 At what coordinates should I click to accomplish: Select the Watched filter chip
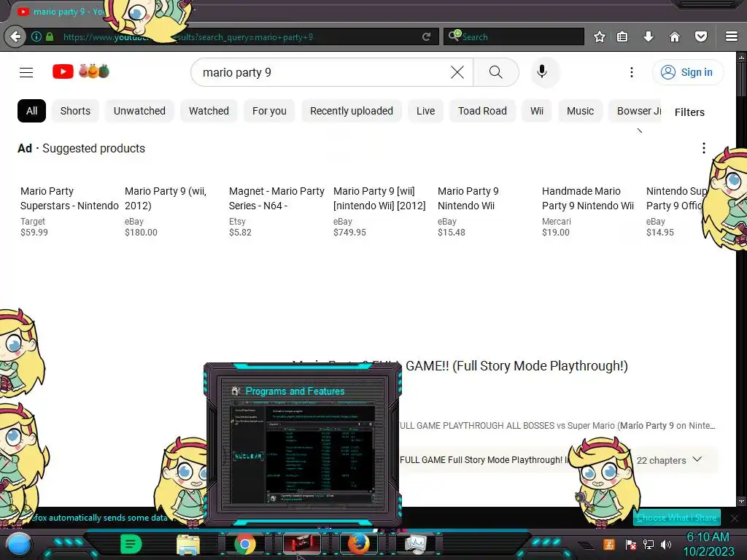click(209, 111)
